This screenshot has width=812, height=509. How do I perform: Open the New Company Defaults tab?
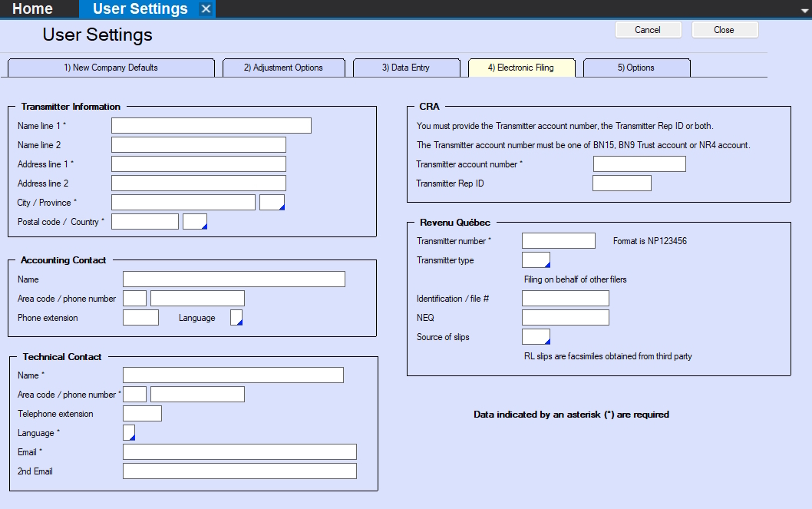(111, 68)
